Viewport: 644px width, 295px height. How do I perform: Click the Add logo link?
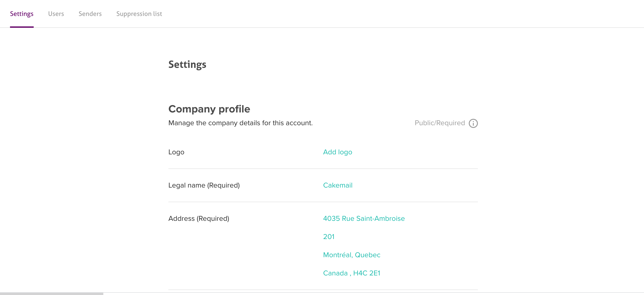pos(337,152)
